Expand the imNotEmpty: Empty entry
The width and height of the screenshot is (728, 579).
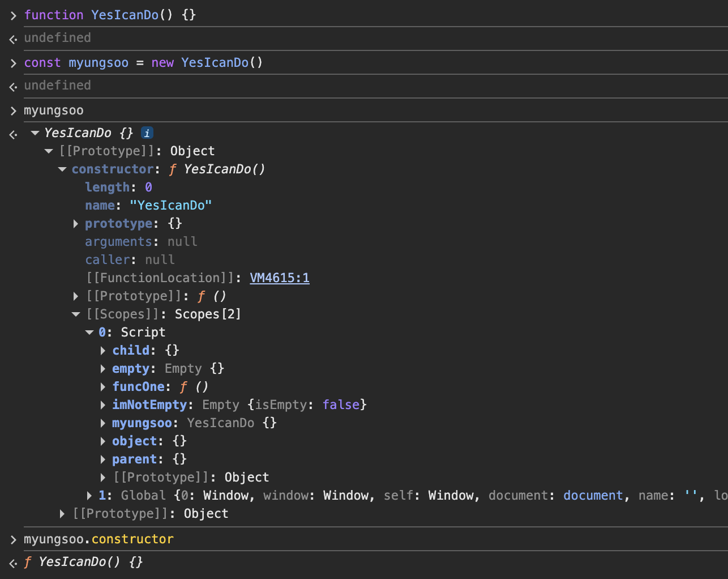(103, 405)
